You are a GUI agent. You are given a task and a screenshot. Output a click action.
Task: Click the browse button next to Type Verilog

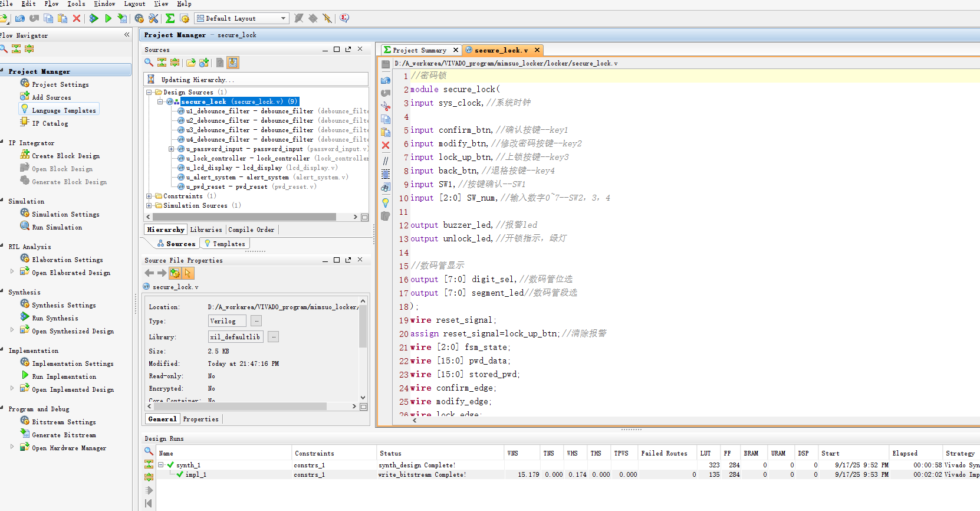tap(256, 321)
